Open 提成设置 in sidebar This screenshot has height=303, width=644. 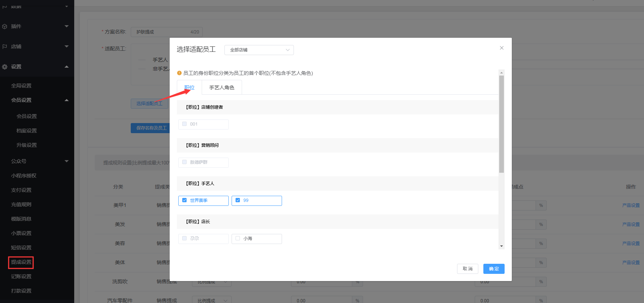click(21, 262)
